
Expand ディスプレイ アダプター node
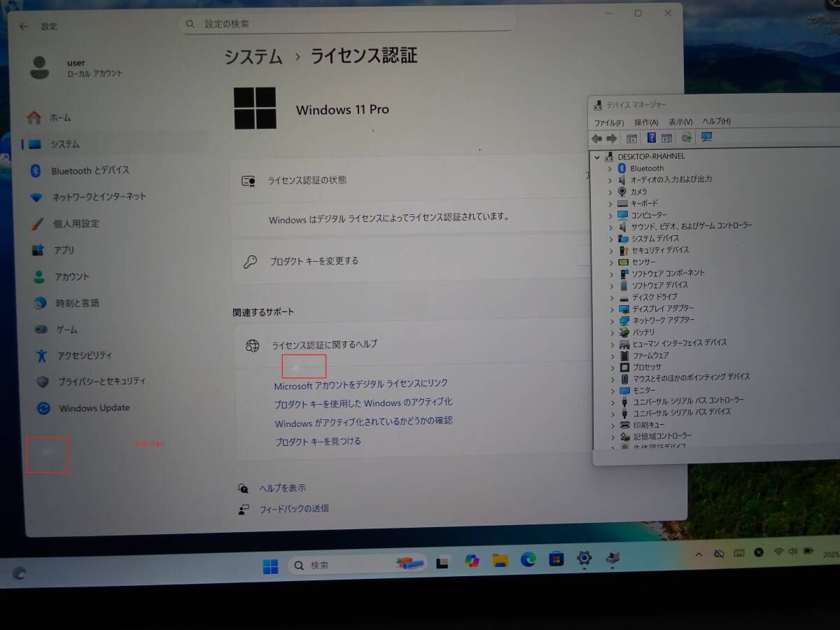pos(611,309)
